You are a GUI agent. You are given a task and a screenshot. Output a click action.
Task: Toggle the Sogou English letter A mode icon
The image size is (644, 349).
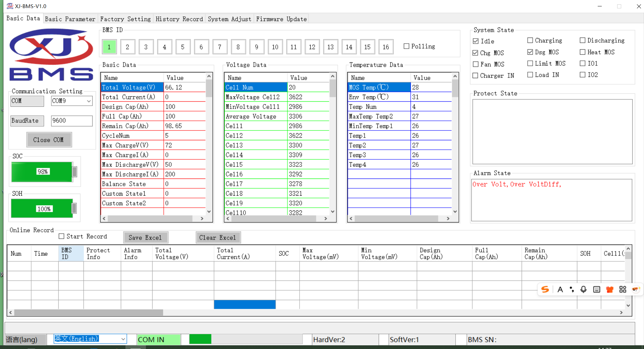click(x=560, y=290)
